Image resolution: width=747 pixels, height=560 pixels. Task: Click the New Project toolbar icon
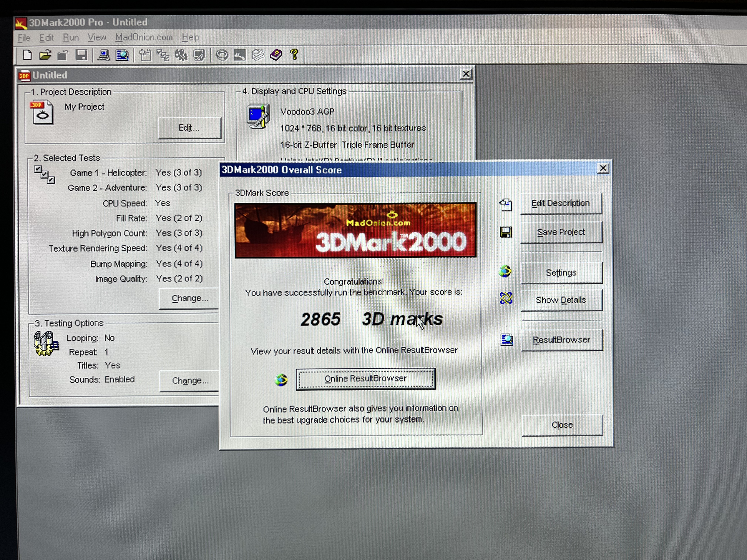[x=27, y=55]
